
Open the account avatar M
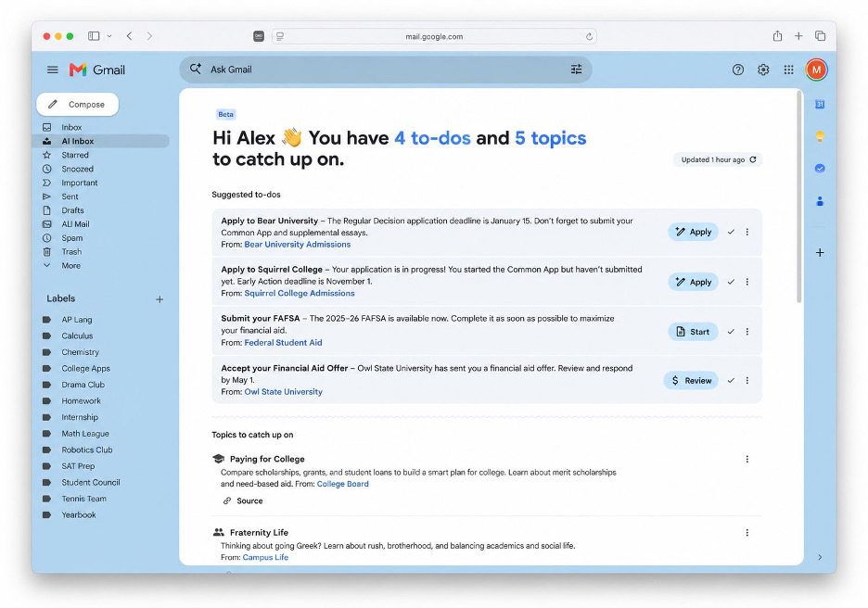coord(816,70)
